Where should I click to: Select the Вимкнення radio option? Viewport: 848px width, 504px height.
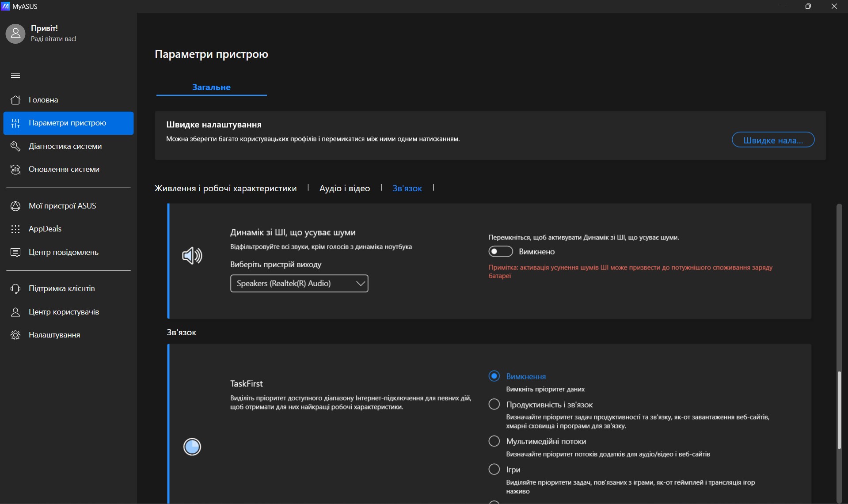click(x=494, y=376)
